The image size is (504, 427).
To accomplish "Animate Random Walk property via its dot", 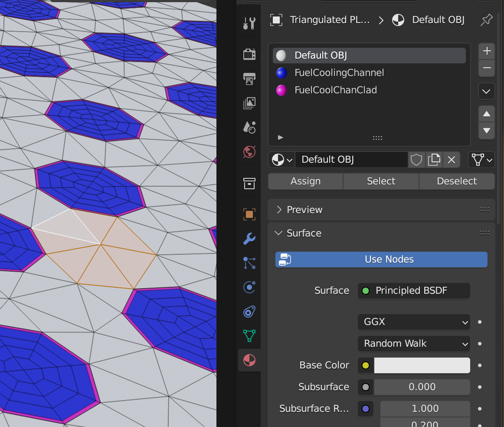I will [x=480, y=344].
